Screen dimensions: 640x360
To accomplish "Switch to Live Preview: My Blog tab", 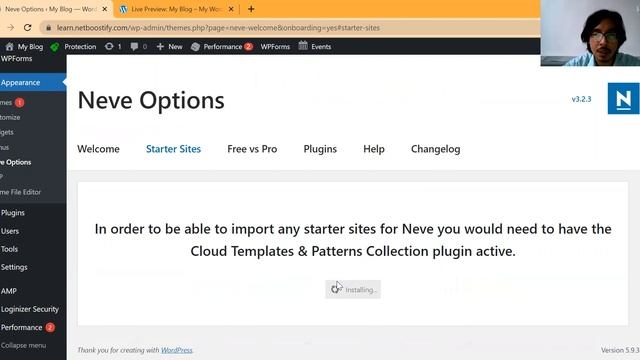I will click(176, 9).
